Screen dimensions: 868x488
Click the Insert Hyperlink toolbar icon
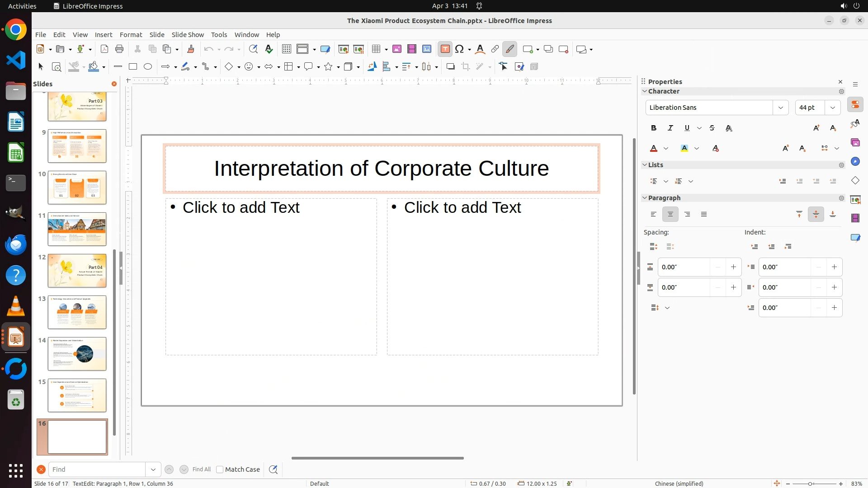[x=495, y=49]
